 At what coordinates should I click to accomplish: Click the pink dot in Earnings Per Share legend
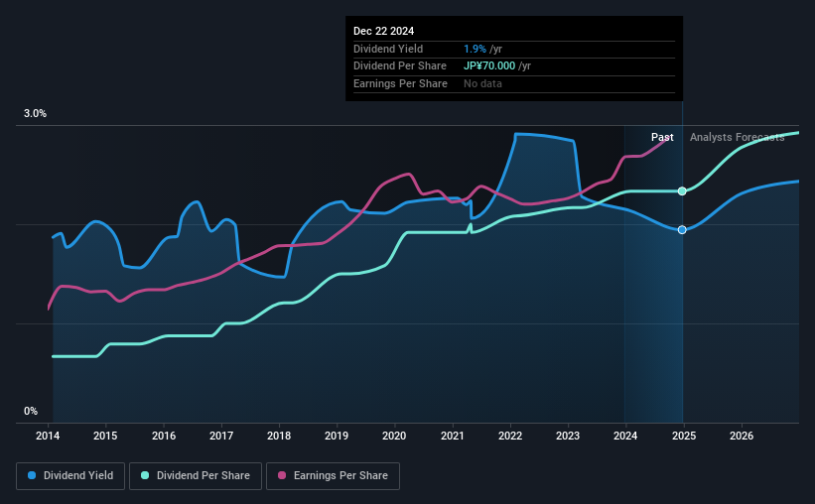coord(282,475)
